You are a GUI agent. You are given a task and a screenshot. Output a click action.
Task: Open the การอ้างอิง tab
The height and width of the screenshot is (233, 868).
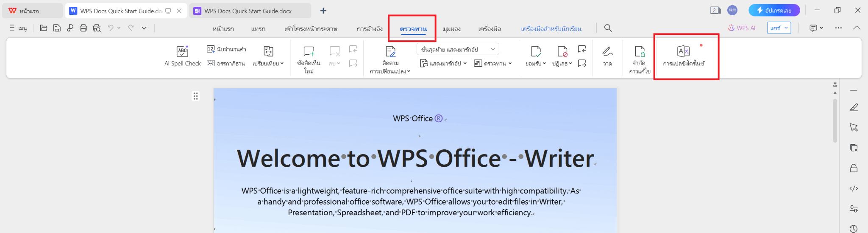pos(370,29)
